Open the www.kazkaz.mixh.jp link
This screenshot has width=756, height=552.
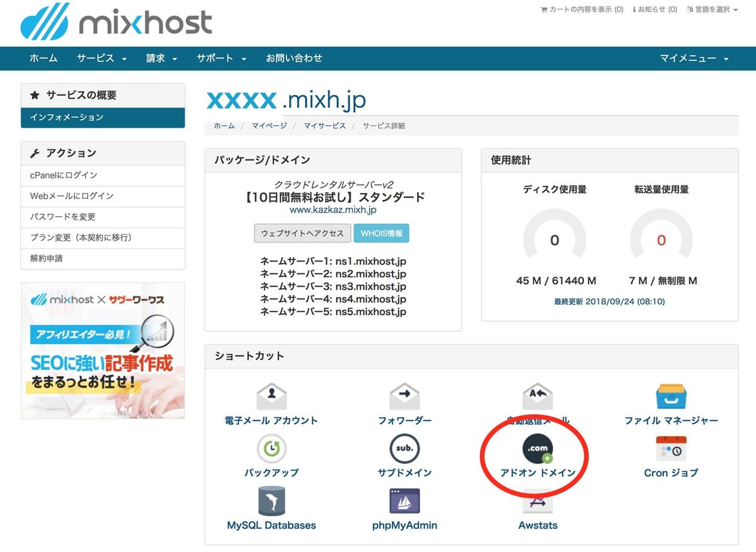(x=333, y=210)
